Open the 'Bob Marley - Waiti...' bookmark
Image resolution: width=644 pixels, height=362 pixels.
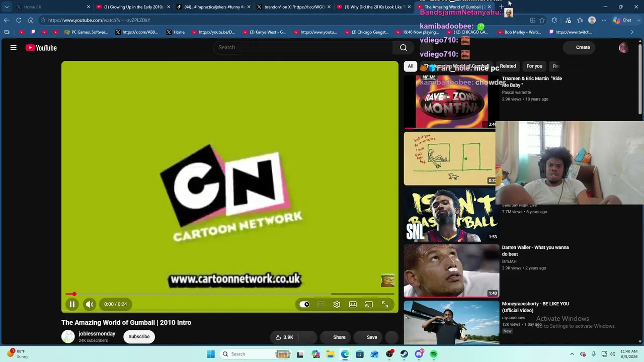tap(519, 32)
